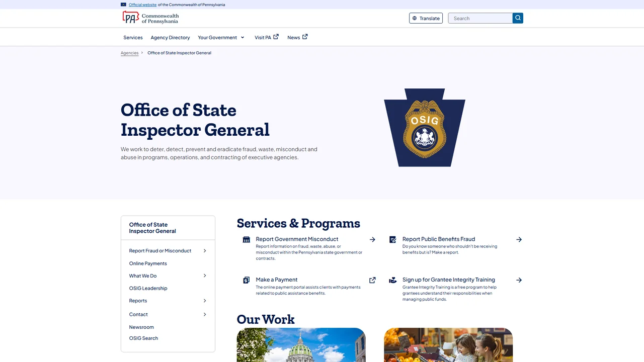Click the OSIG keystone badge emblem
Viewport: 644px width, 362px height.
pyautogui.click(x=425, y=128)
